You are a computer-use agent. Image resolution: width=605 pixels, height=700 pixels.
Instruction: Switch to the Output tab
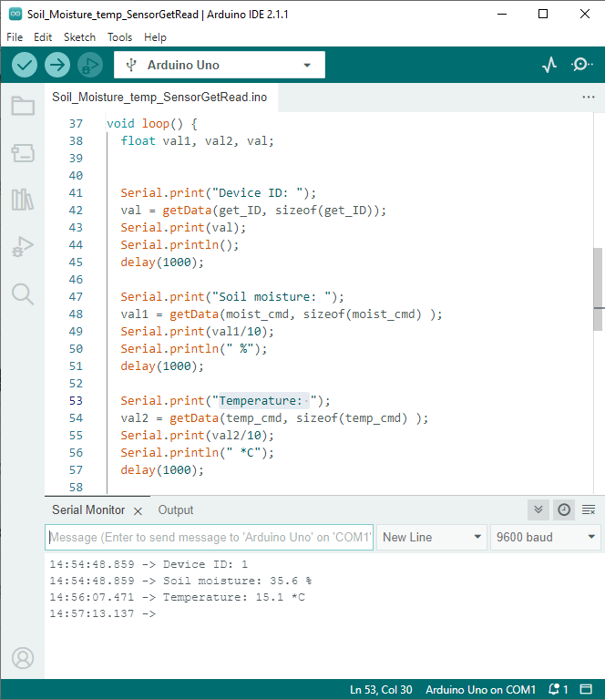pos(176,510)
